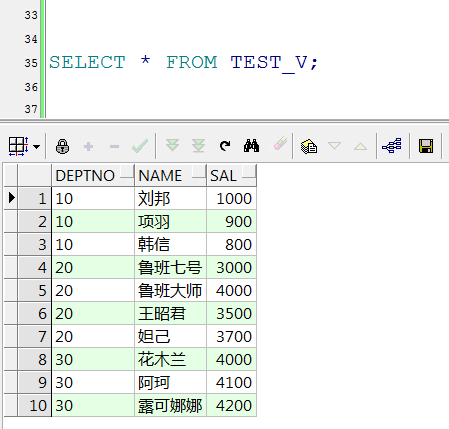The height and width of the screenshot is (429, 449).
Task: Click DEPTNO cell in row 9
Action: (93, 382)
